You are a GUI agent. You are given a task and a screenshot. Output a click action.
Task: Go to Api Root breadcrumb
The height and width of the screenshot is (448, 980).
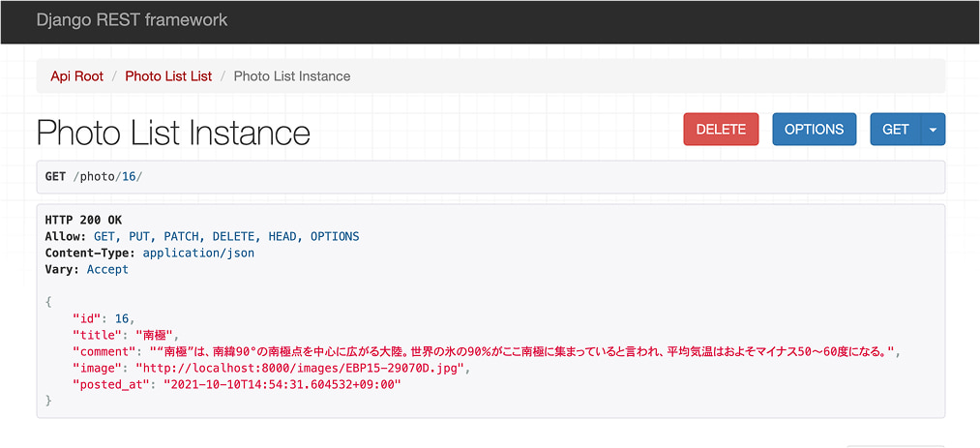point(76,76)
